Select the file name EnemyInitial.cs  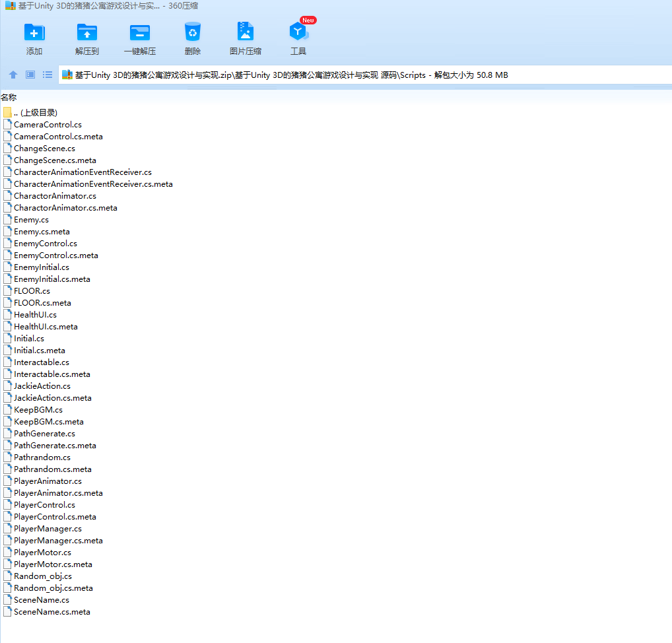click(x=42, y=267)
